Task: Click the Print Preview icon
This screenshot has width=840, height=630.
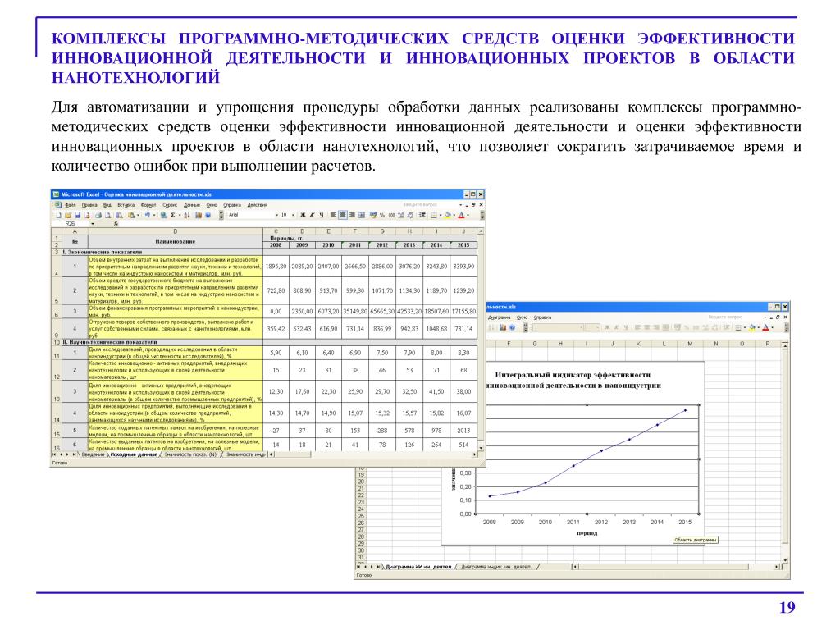Action: (107, 215)
